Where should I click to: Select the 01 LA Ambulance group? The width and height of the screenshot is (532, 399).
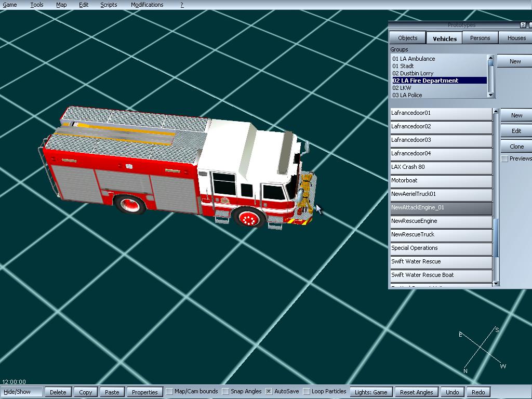(x=438, y=59)
